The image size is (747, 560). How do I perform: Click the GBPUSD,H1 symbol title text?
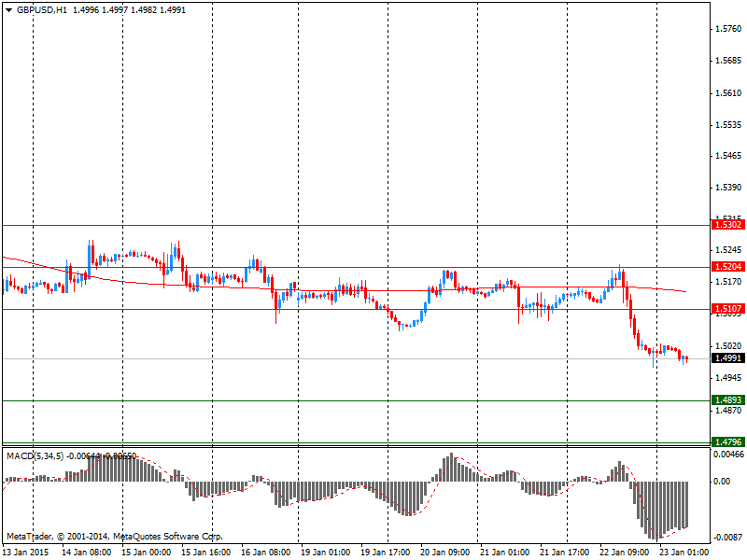pyautogui.click(x=42, y=10)
